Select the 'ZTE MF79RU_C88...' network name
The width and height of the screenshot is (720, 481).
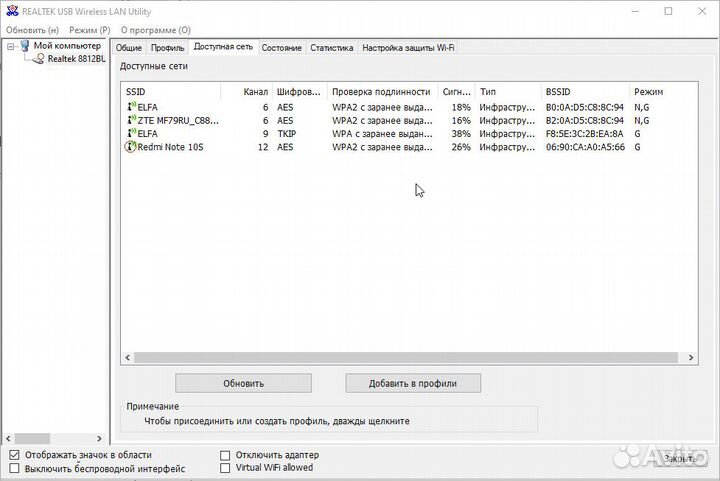[178, 120]
